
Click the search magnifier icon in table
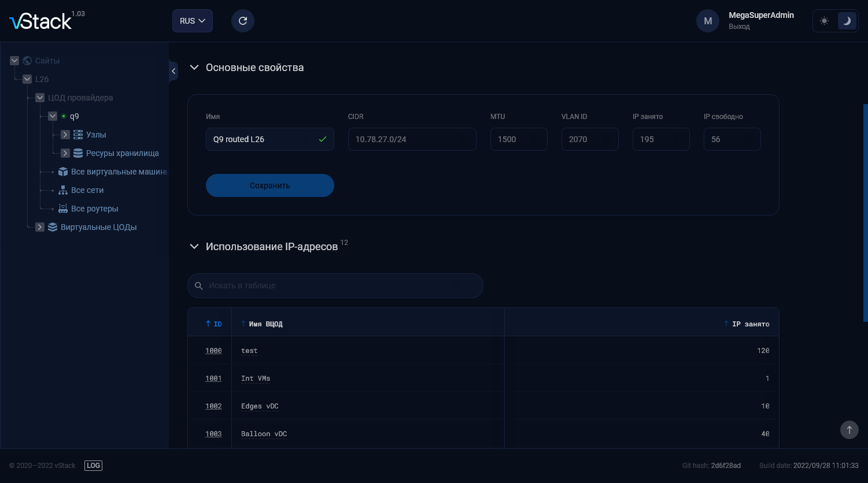pos(199,286)
